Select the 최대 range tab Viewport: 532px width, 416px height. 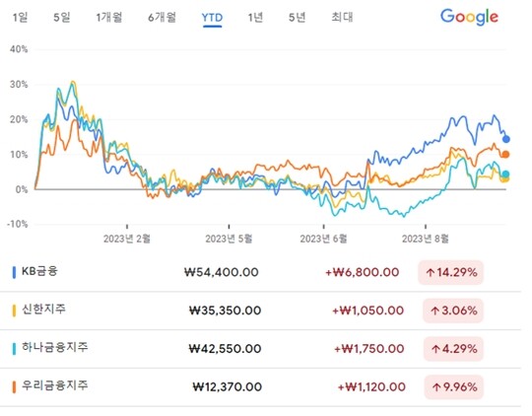[342, 17]
